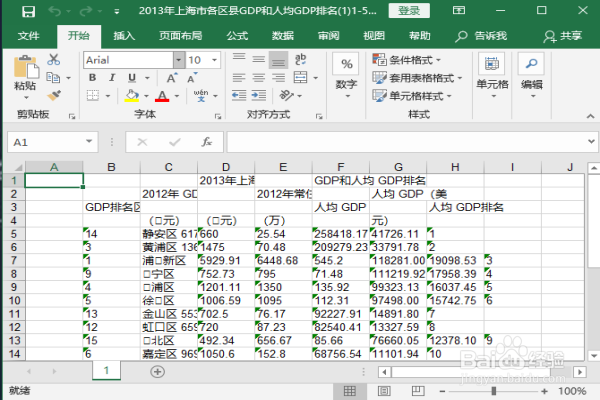Expand the font size 10 dropdown
Viewport: 600px width, 400px height.
pyautogui.click(x=215, y=60)
